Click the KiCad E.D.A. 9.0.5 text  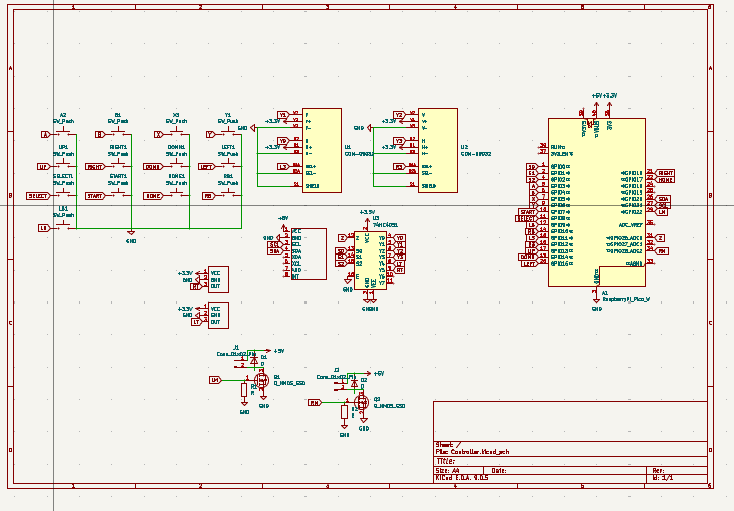point(462,478)
